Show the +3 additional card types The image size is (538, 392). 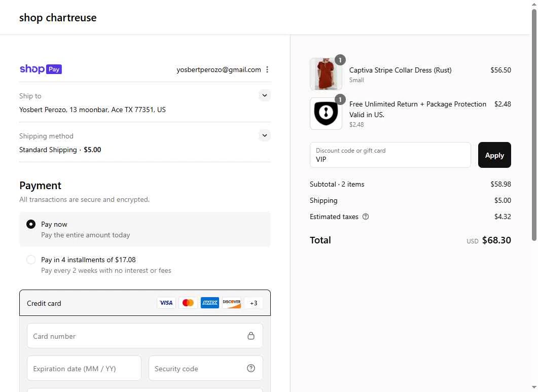pyautogui.click(x=254, y=303)
